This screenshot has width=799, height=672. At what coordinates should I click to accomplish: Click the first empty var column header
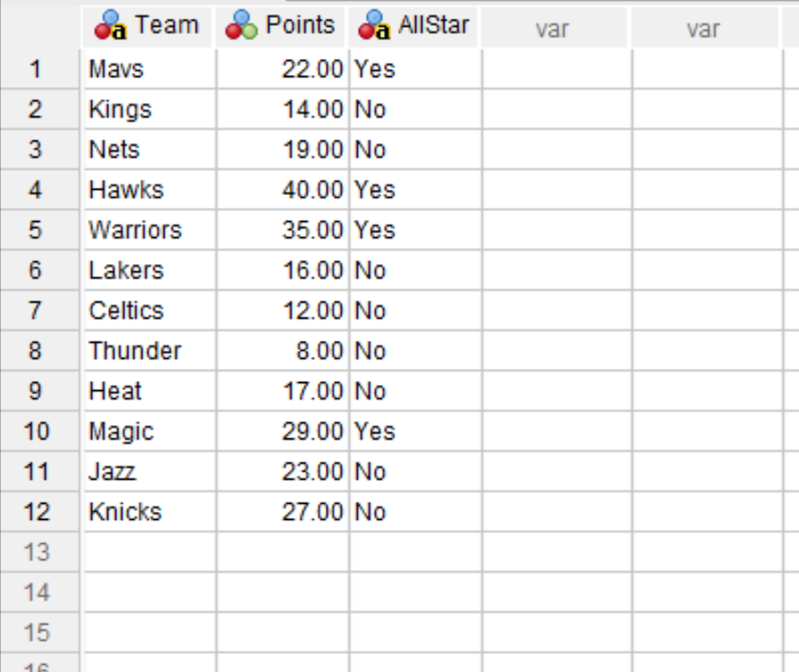554,28
